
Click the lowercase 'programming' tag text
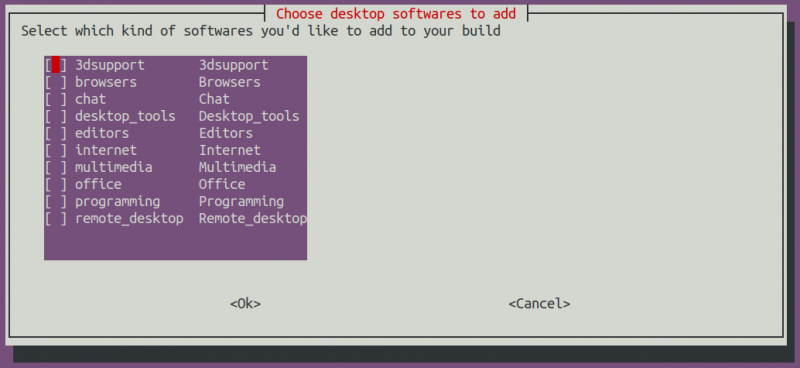point(117,202)
